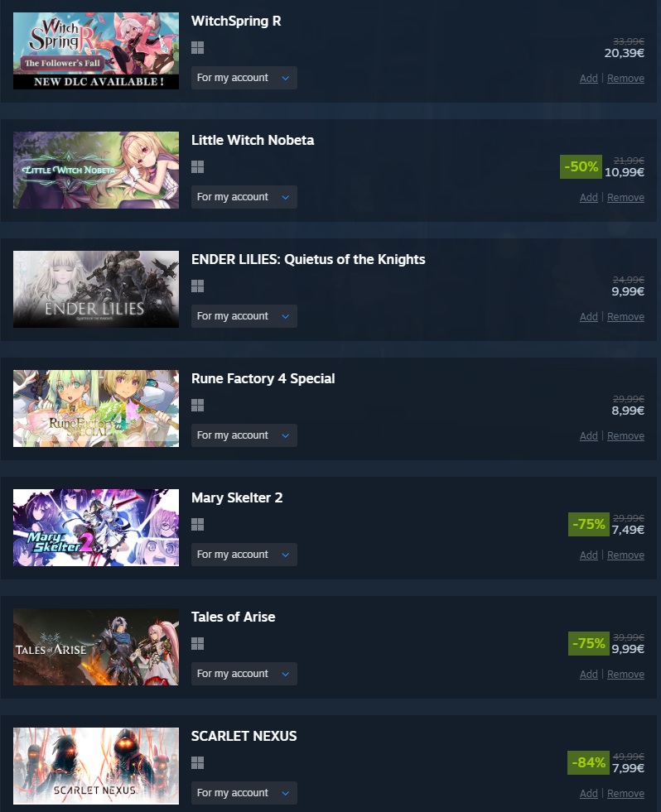Screen dimensions: 661x812
Task: Open the Tales of Arise title link
Action: tap(234, 617)
